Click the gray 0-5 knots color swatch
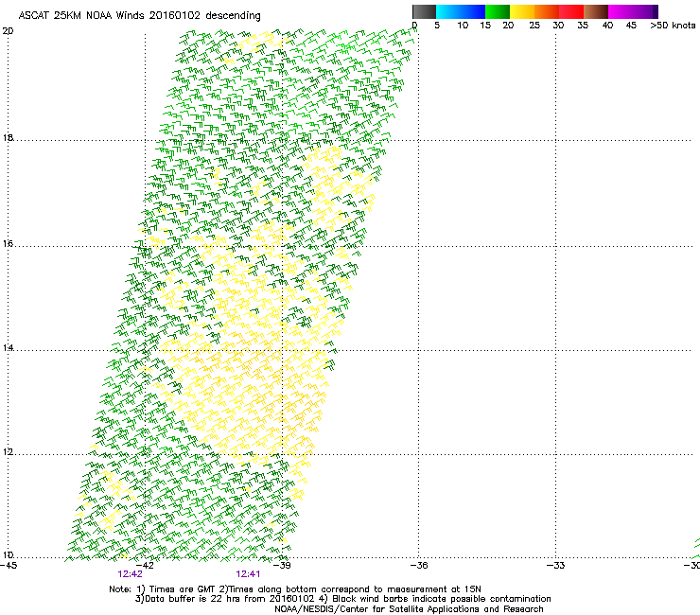Image resolution: width=700 pixels, height=615 pixels. [424, 11]
